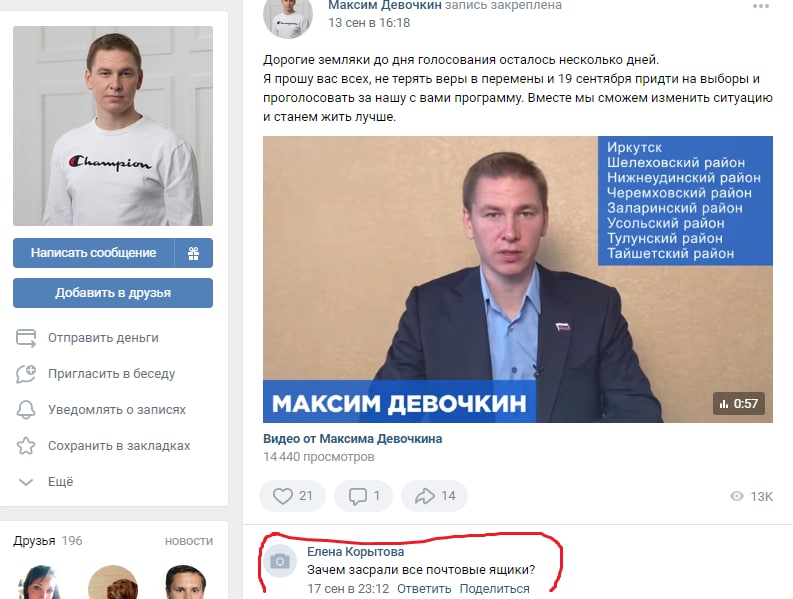The width and height of the screenshot is (793, 599).
Task: Open the three-dots post options menu
Action: [x=761, y=6]
